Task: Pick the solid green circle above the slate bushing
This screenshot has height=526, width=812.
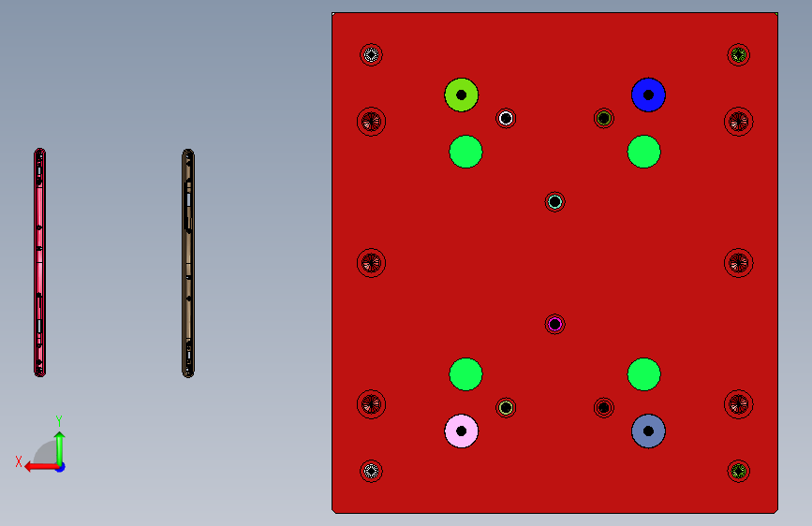Action: pos(643,373)
